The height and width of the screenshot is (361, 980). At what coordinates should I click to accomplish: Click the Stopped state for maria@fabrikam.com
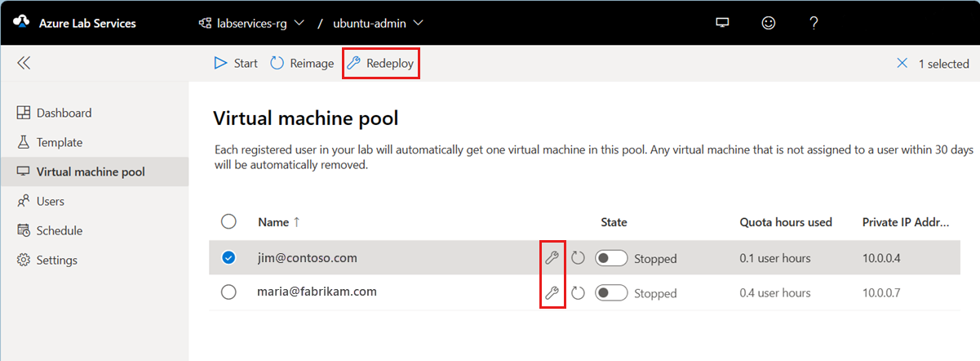[x=655, y=293]
